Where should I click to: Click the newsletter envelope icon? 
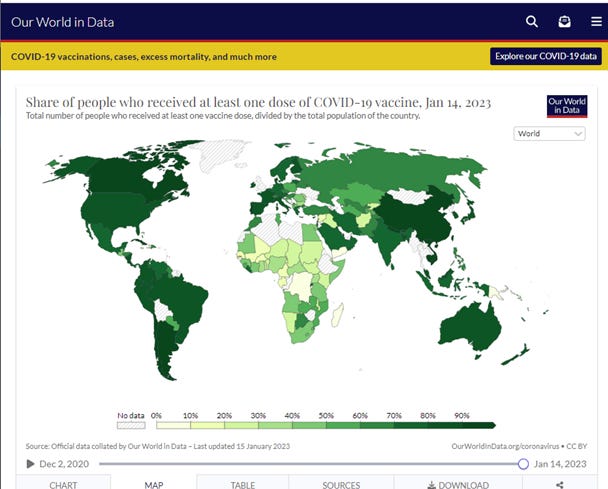564,21
